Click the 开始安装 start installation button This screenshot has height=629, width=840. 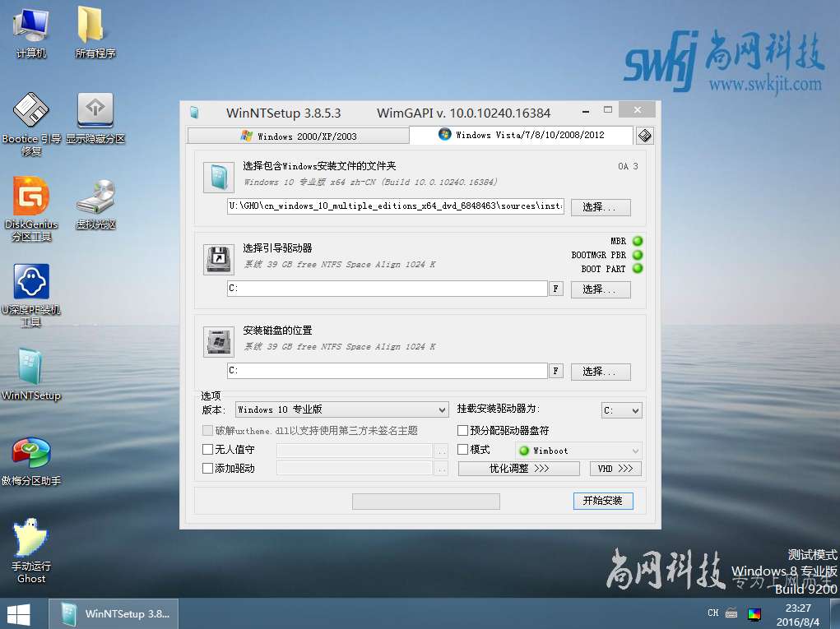(x=603, y=501)
